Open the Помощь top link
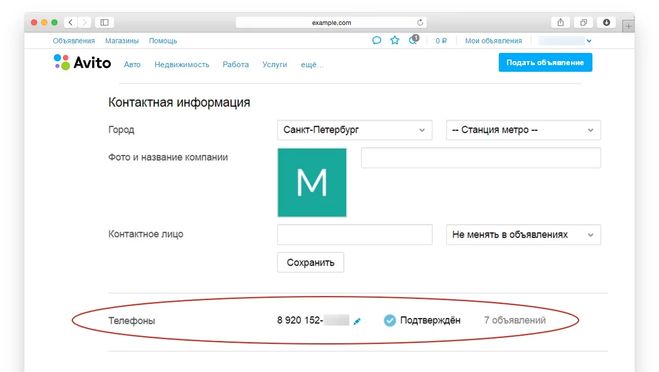The image size is (659, 372). tap(163, 41)
